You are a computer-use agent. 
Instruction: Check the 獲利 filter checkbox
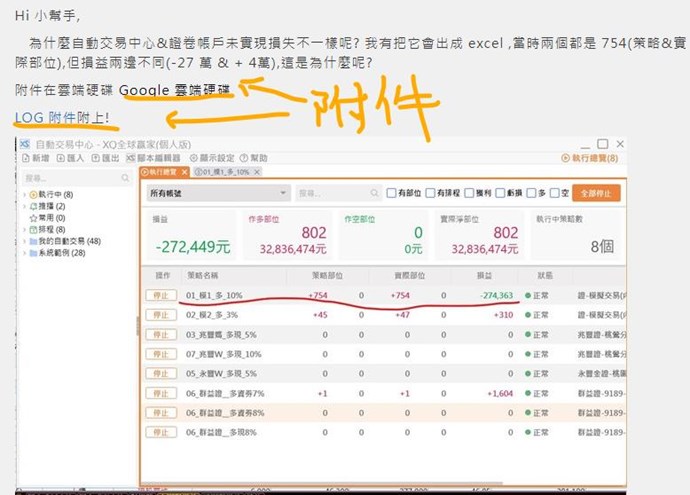coord(469,193)
